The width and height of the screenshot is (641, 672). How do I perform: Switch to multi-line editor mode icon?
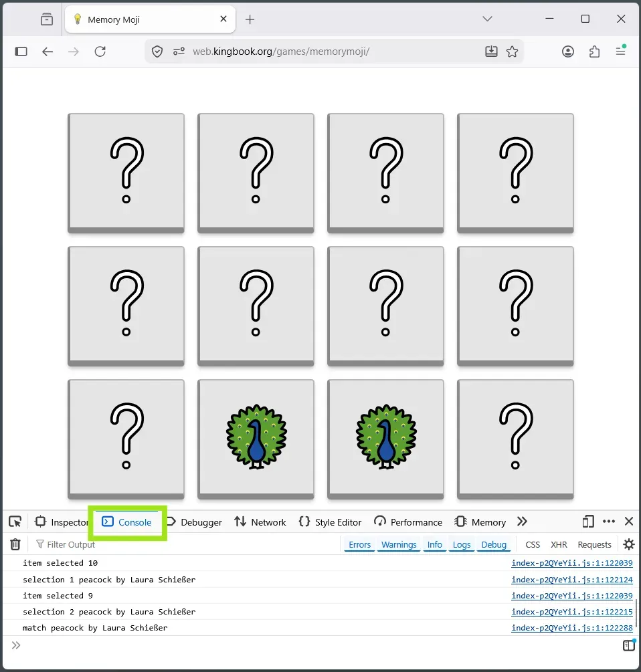(x=628, y=645)
